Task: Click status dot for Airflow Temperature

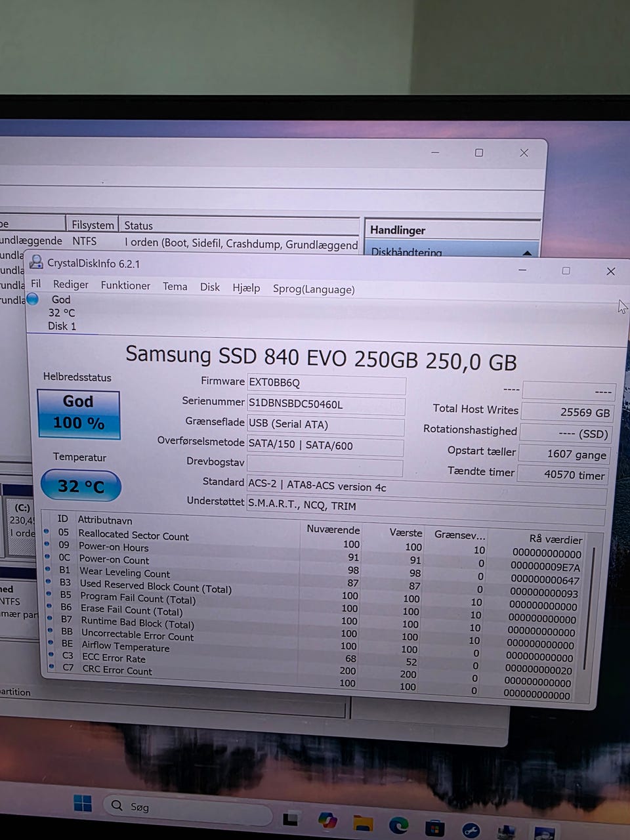Action: [52, 642]
